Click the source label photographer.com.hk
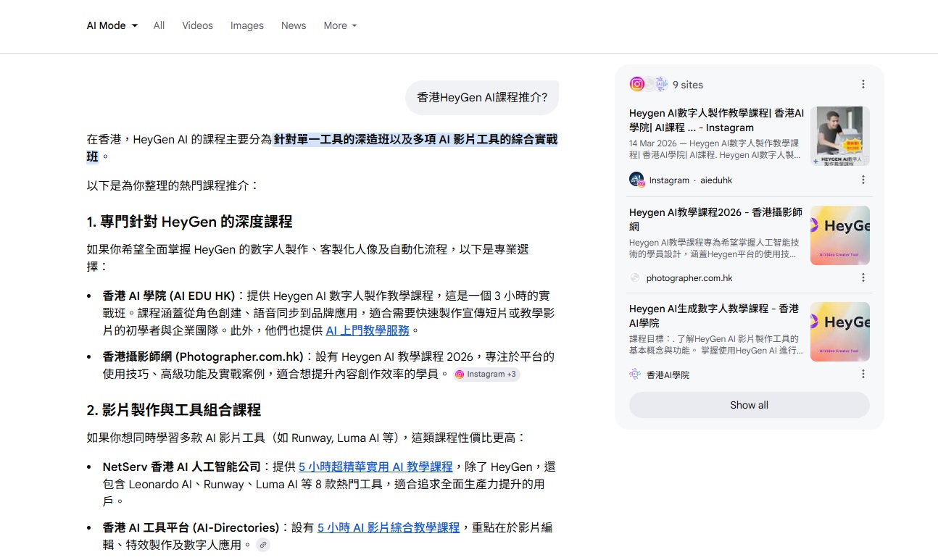 (689, 278)
